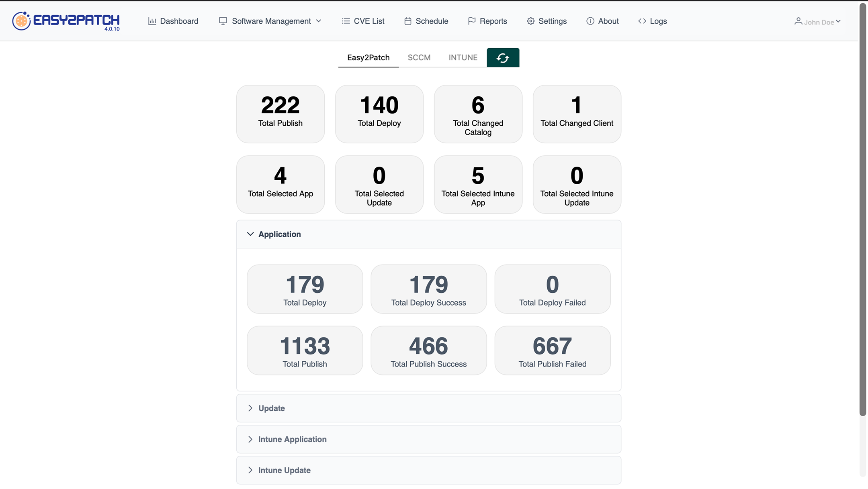Select the Easy2Patch tab
Screen dimensions: 868x489
tap(368, 57)
